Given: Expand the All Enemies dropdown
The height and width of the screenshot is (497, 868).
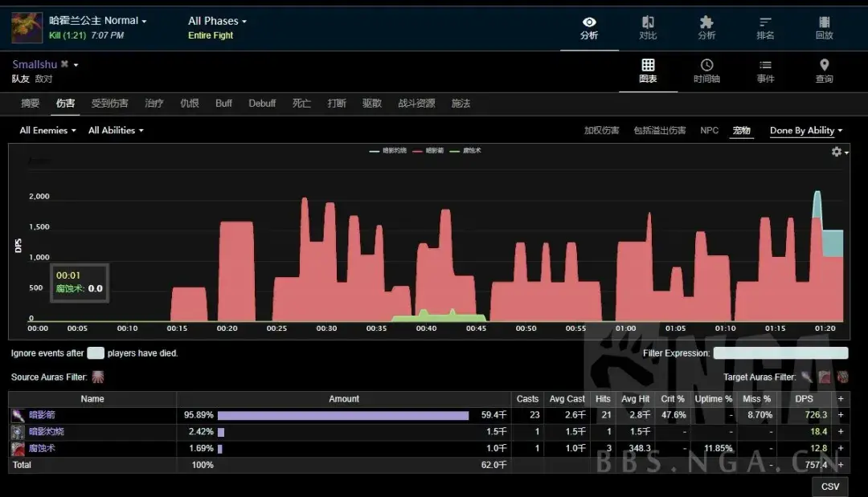Looking at the screenshot, I should (x=47, y=131).
